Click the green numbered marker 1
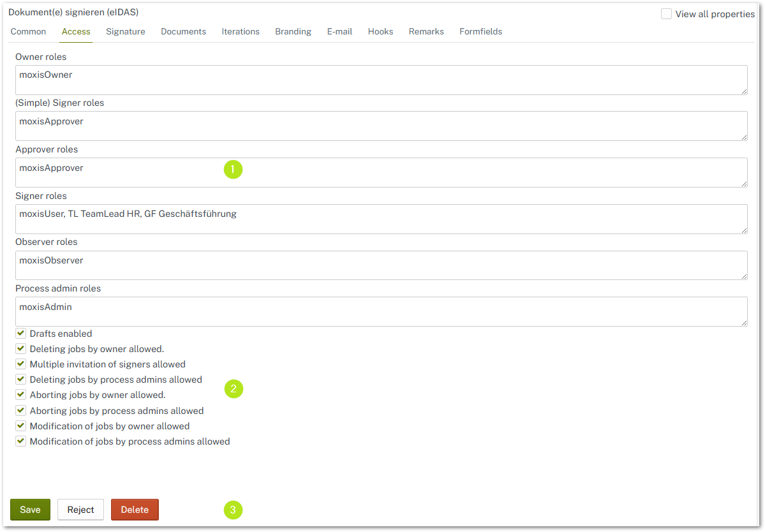The width and height of the screenshot is (765, 532). pyautogui.click(x=233, y=169)
